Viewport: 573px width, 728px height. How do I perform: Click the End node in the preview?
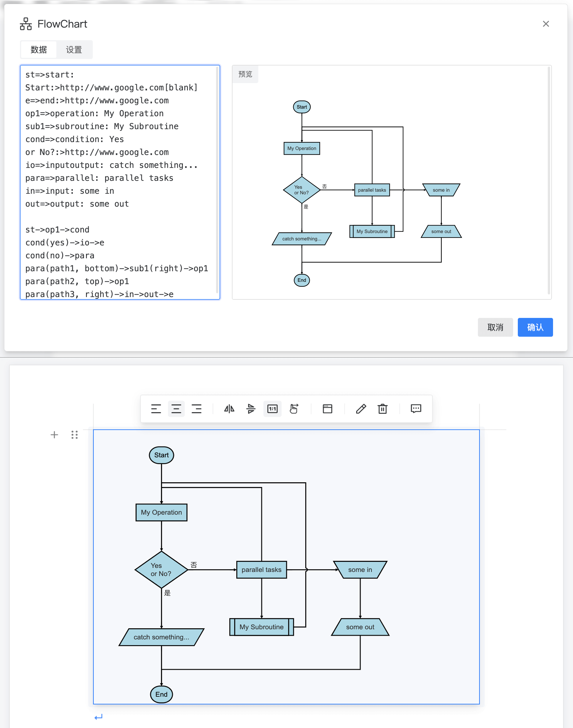click(x=301, y=280)
